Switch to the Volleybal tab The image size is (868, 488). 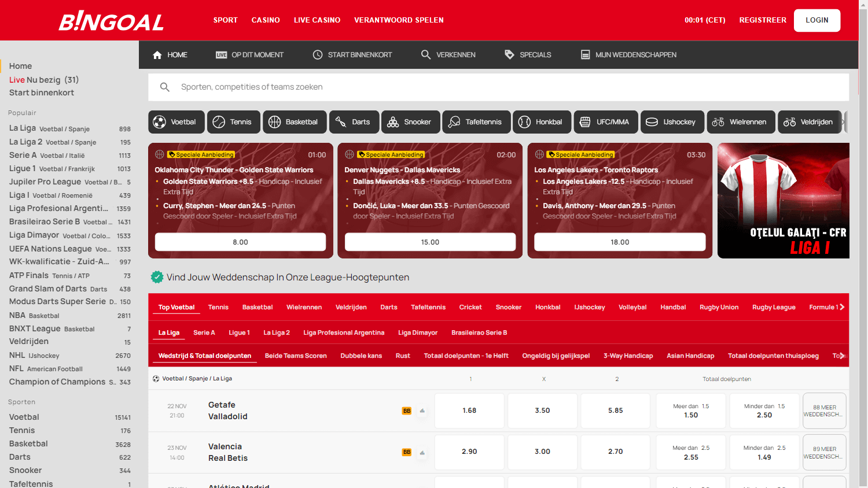(x=632, y=308)
